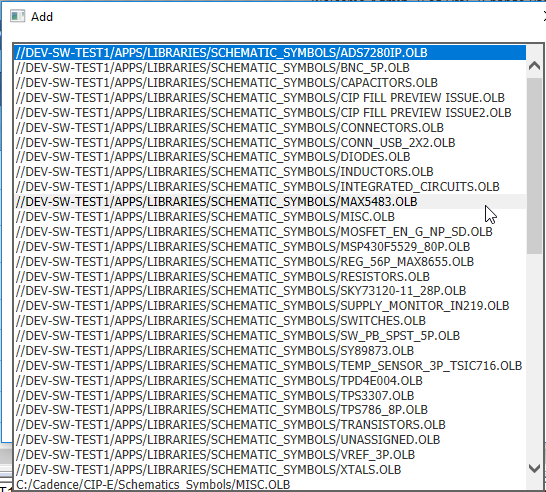Viewport: 546px width, 492px height.
Task: Select SCHEMATIC_SYMBOLS/MISC.OLB on the DEV-SW-TEST1 path
Action: click(x=270, y=217)
